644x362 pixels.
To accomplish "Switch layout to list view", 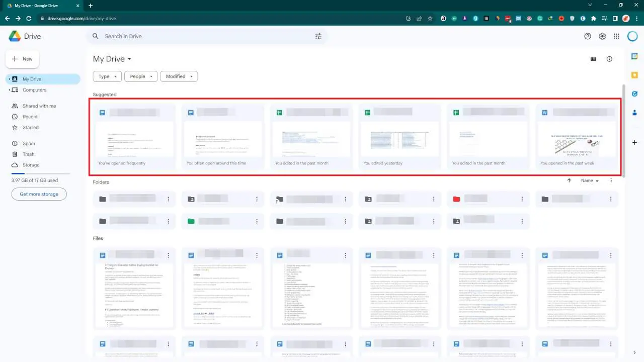I will point(593,59).
